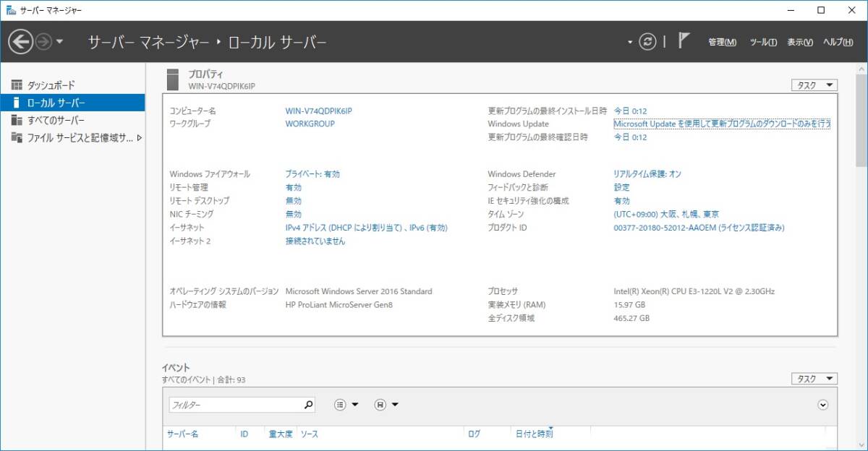This screenshot has width=868, height=451.
Task: Expand ファイル サービスと記憶域 sidebar arrow
Action: [x=139, y=137]
